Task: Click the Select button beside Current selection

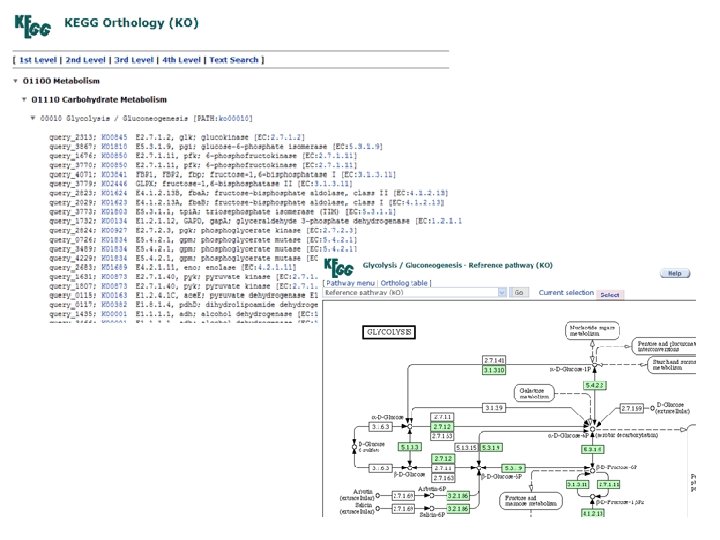Action: click(610, 295)
